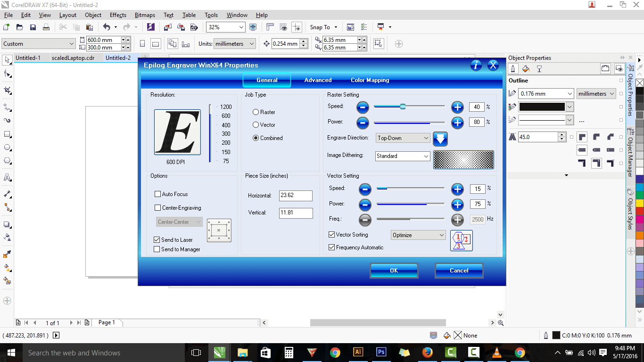Click vector speed plus button
The image size is (644, 362).
click(x=457, y=189)
